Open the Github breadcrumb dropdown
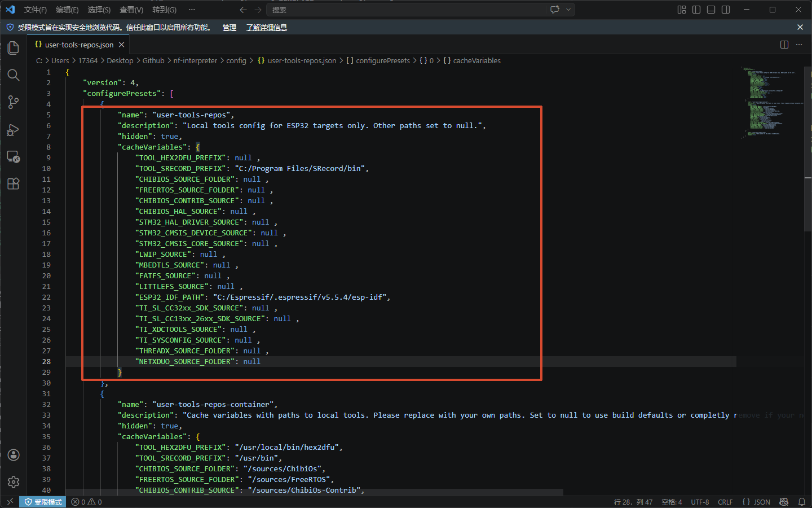 (153, 60)
